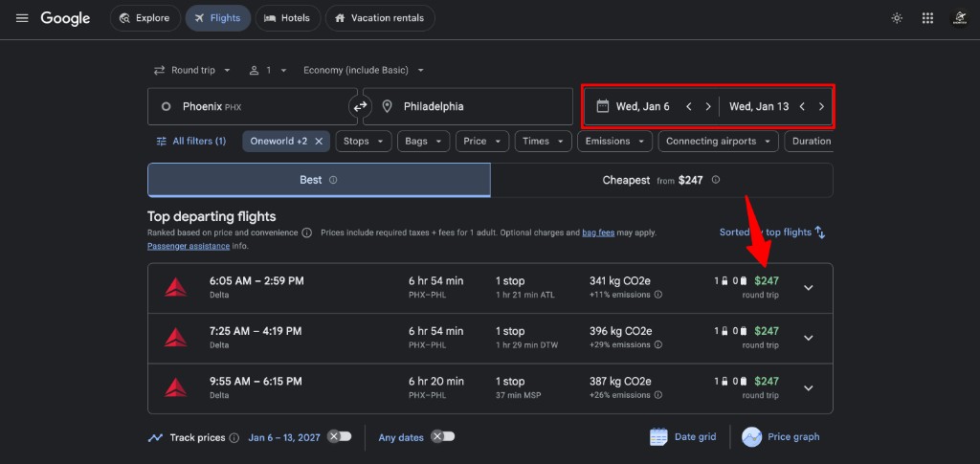Select the Flights tab
This screenshot has width=980, height=464.
(x=217, y=18)
